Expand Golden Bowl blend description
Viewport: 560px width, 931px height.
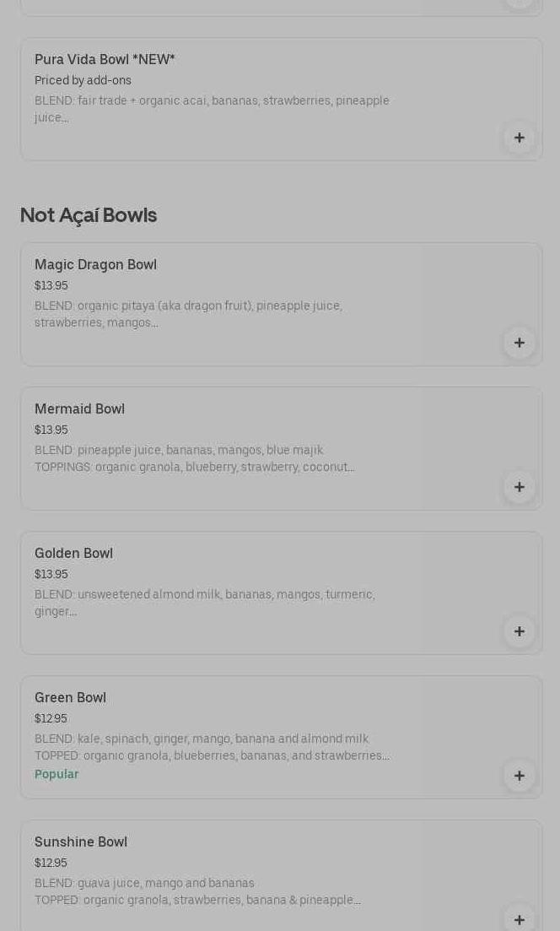pos(204,603)
